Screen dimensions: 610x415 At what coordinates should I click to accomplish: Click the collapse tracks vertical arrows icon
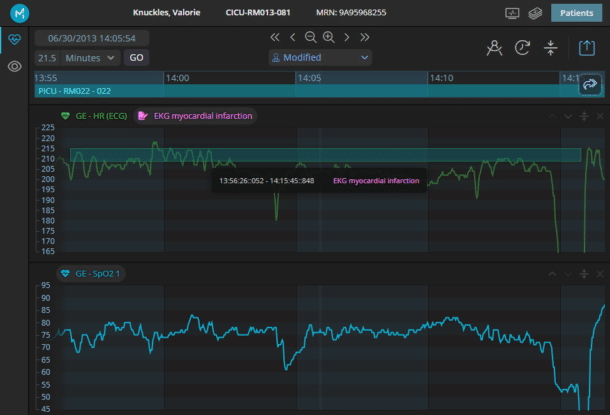(x=550, y=48)
